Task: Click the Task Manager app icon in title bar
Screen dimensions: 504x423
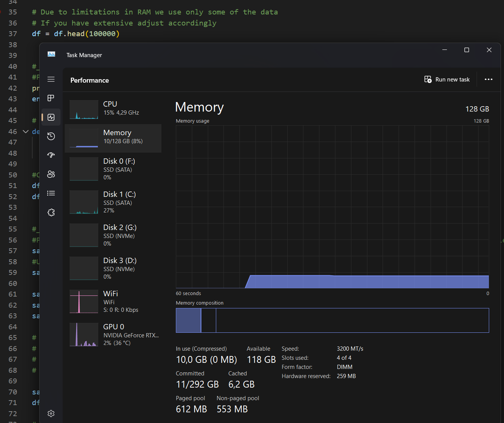Action: (x=51, y=54)
